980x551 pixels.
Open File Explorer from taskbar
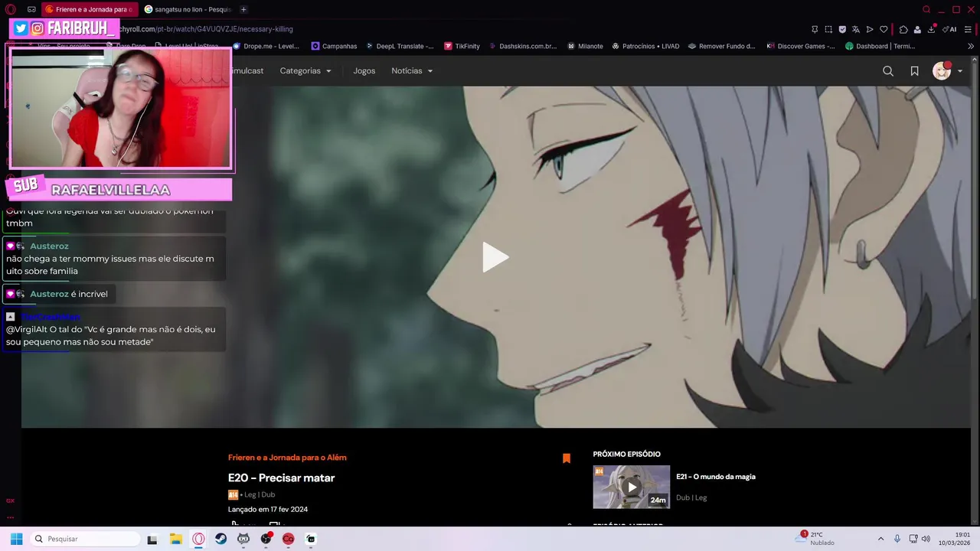175,539
